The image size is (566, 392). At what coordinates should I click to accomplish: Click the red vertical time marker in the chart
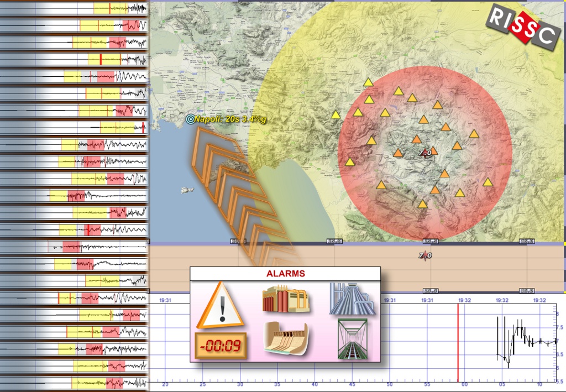tap(458, 342)
